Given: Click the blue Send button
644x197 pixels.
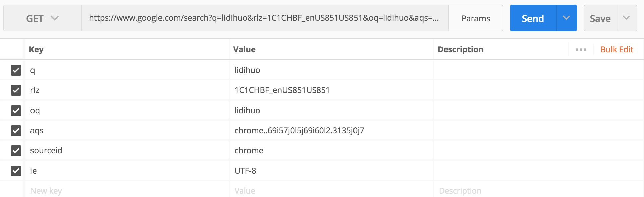Looking at the screenshot, I should coord(533,18).
